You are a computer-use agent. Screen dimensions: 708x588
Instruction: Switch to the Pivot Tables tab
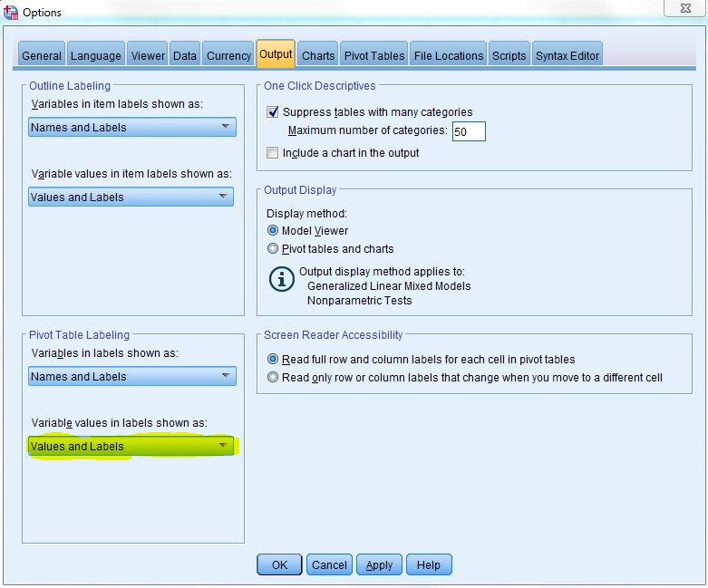click(x=373, y=55)
